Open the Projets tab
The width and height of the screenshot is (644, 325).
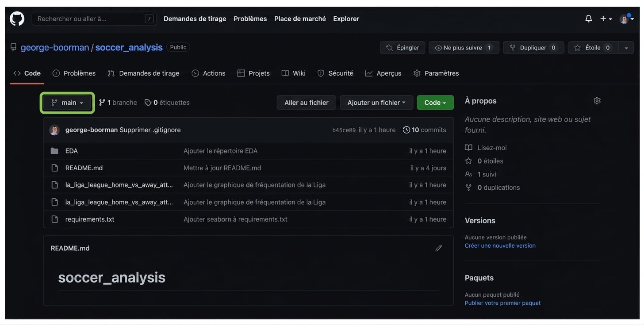pos(253,73)
